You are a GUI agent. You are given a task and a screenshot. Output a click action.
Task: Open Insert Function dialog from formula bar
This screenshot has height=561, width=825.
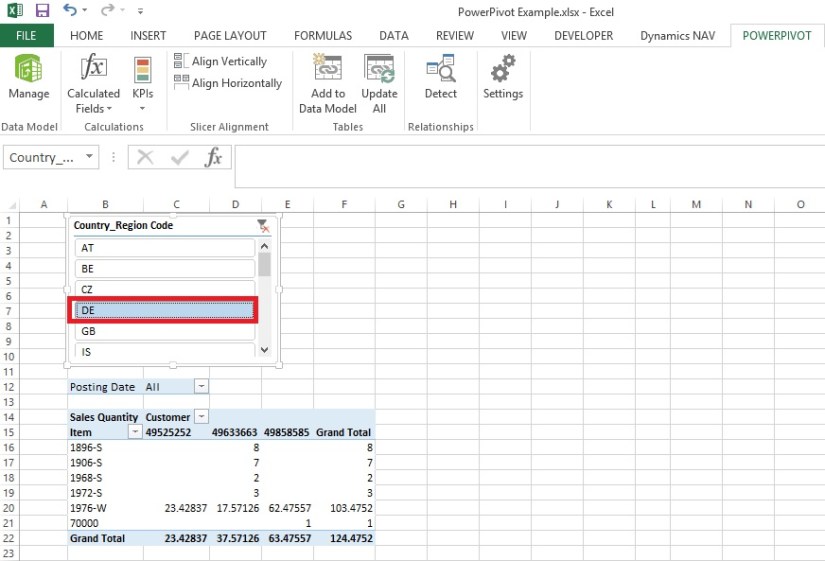(213, 157)
